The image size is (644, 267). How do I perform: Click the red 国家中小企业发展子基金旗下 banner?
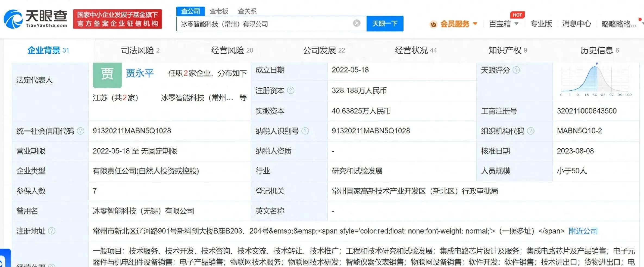[x=117, y=19]
